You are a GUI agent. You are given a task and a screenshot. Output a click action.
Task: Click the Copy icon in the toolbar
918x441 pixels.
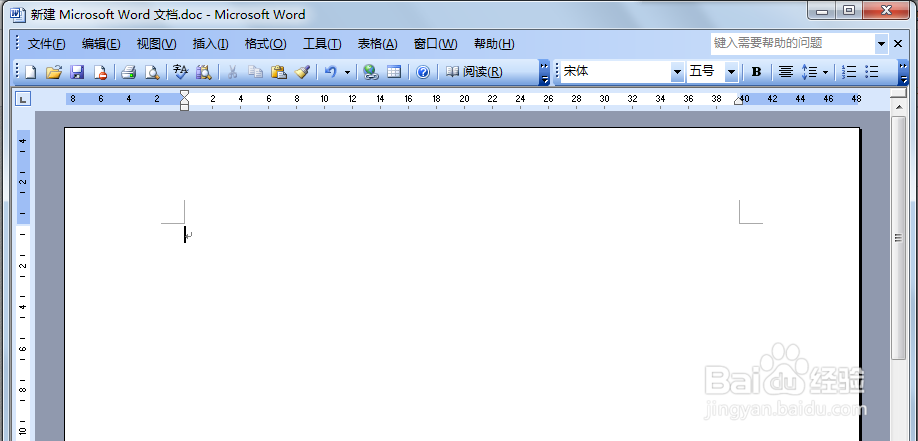pyautogui.click(x=255, y=72)
